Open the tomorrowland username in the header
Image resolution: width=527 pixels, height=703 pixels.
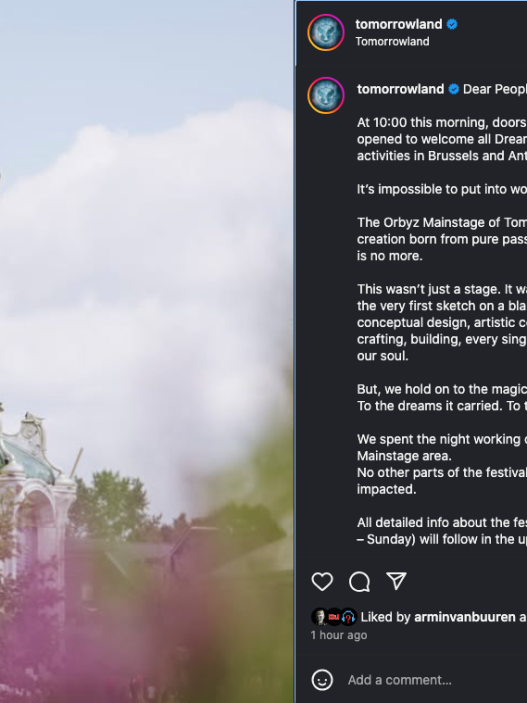(x=399, y=24)
